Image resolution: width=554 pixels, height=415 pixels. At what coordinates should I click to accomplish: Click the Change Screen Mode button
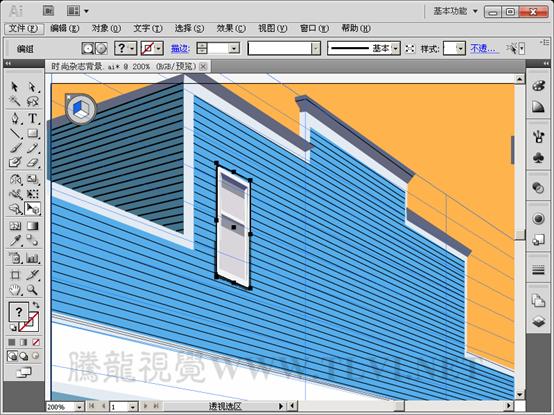point(24,372)
